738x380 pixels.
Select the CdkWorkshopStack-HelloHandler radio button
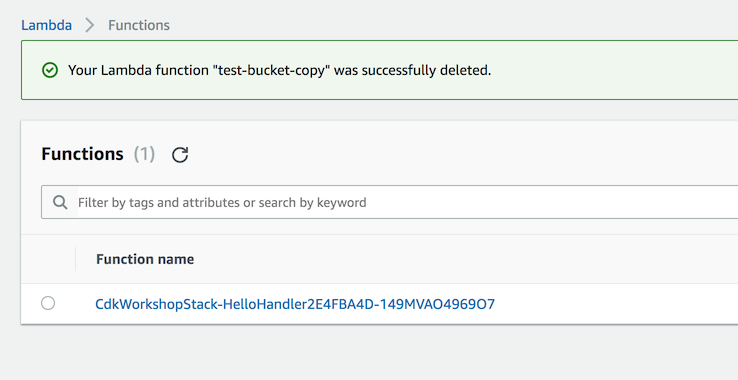coord(48,303)
